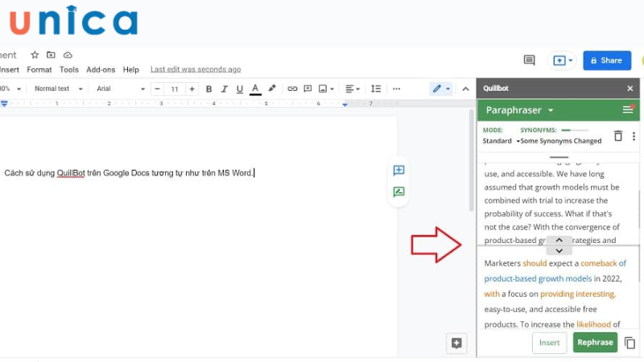Open 'Last edit was seconds ago' link
Viewport: 644px width, 362px height.
click(196, 69)
